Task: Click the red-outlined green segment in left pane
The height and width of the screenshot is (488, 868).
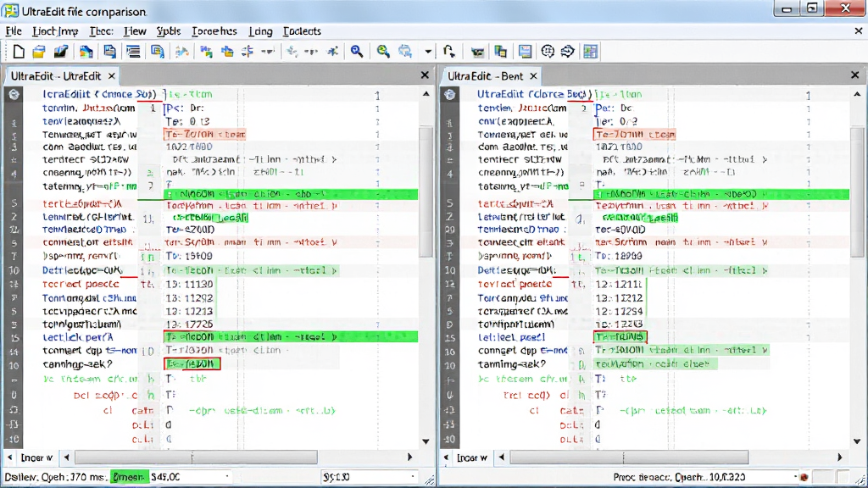Action: coord(192,363)
